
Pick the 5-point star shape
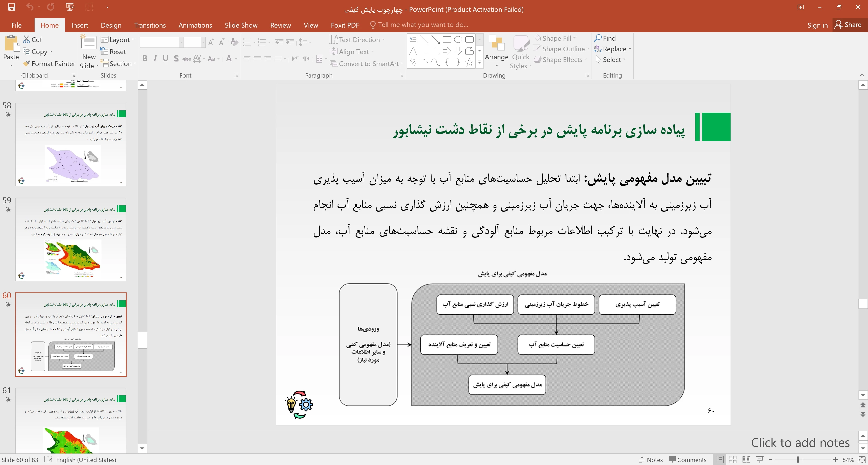coord(469,62)
